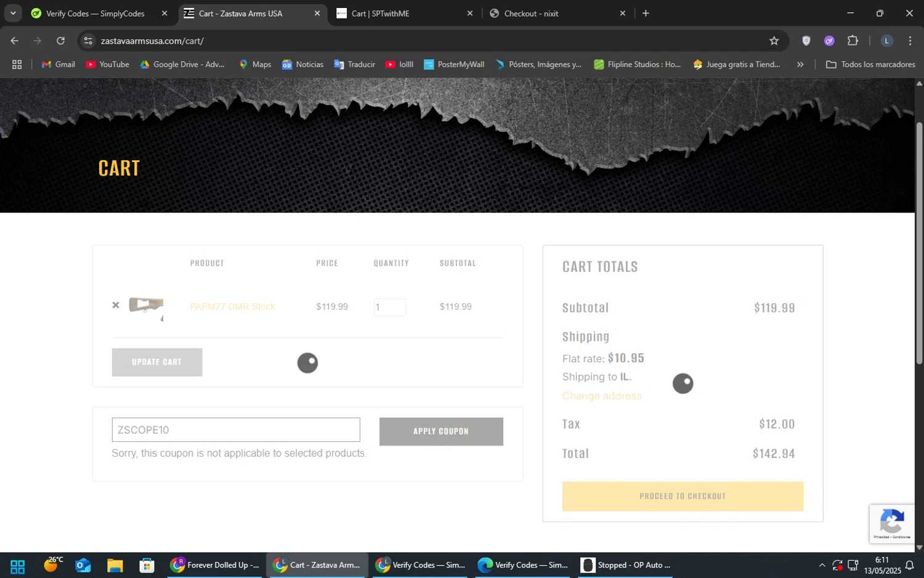Open the PosterMyWall bookmark
Image resolution: width=924 pixels, height=578 pixels.
tap(454, 64)
